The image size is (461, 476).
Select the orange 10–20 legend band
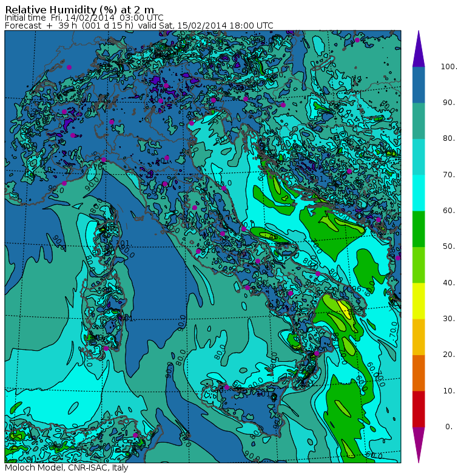click(419, 373)
